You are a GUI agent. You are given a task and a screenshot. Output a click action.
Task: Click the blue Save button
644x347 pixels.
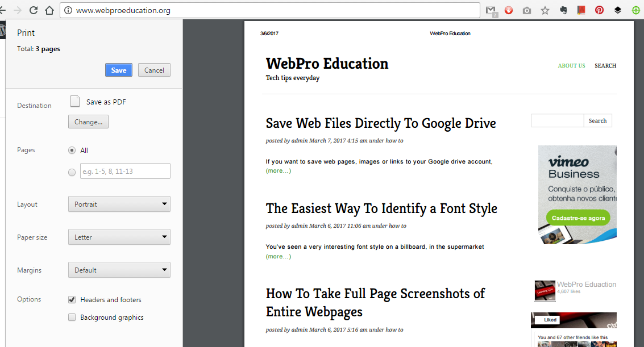click(x=119, y=70)
